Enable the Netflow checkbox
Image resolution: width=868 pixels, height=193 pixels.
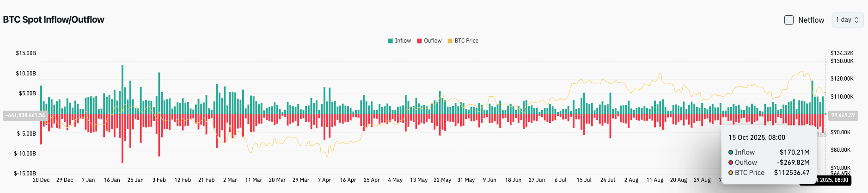tap(789, 20)
